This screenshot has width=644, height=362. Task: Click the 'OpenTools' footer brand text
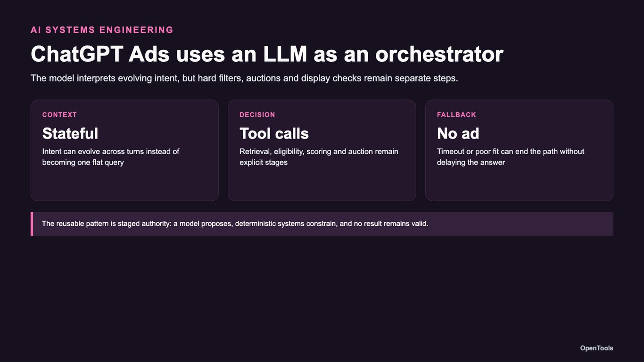click(x=596, y=348)
